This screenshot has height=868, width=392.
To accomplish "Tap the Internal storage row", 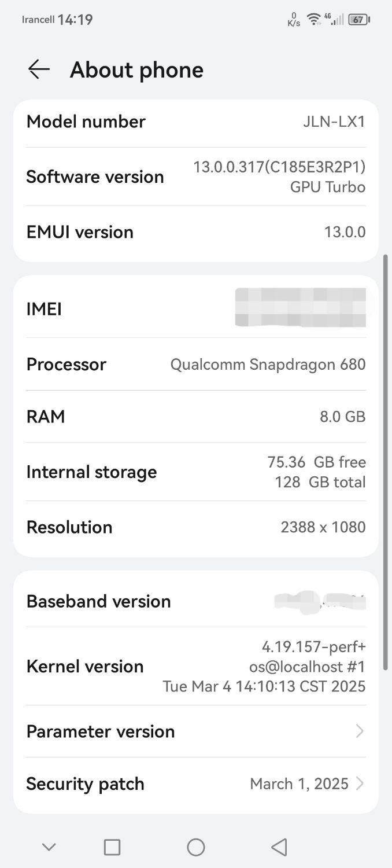I will (x=195, y=472).
